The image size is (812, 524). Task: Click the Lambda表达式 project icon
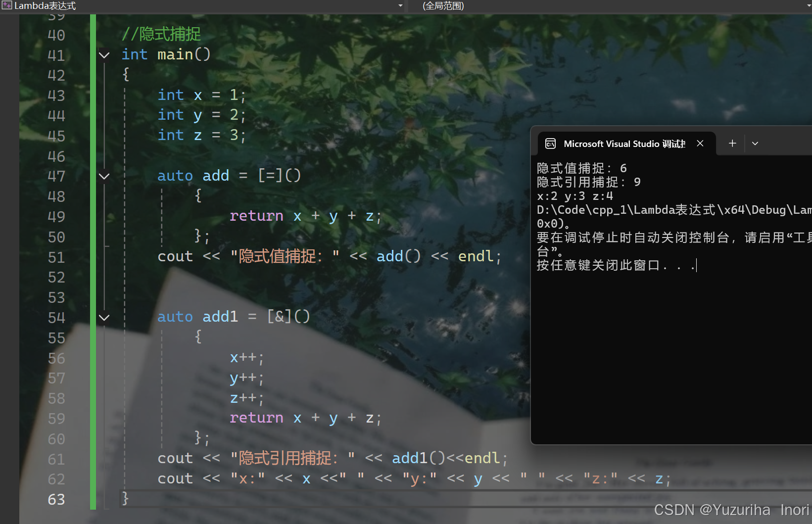(6, 5)
